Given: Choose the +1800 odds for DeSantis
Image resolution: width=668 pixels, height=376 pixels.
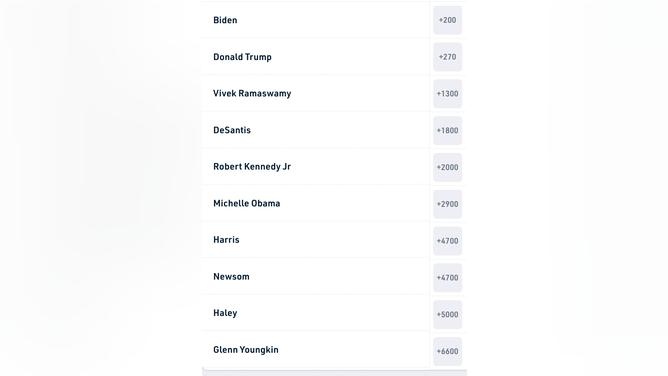Looking at the screenshot, I should tap(447, 130).
